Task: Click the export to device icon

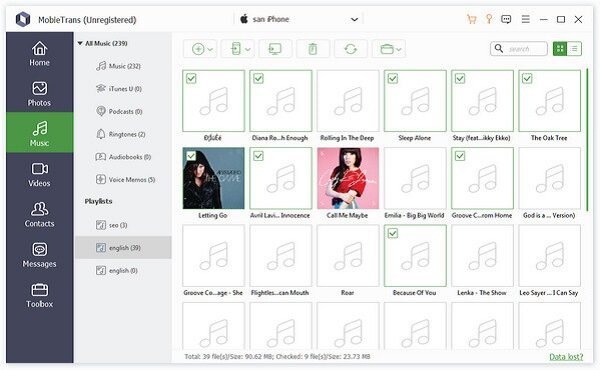Action: [x=236, y=49]
